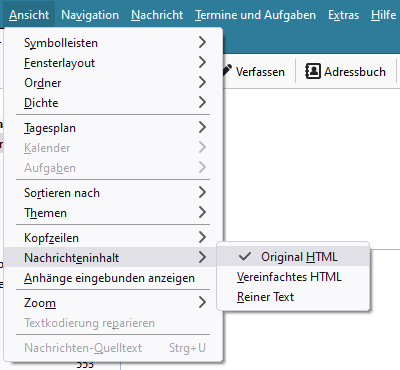The width and height of the screenshot is (400, 370).
Task: Open Termine und Aufgaben menu
Action: pyautogui.click(x=255, y=15)
